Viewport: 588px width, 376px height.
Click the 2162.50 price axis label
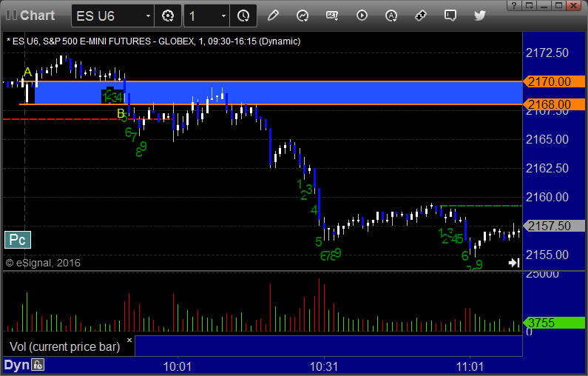pos(547,168)
